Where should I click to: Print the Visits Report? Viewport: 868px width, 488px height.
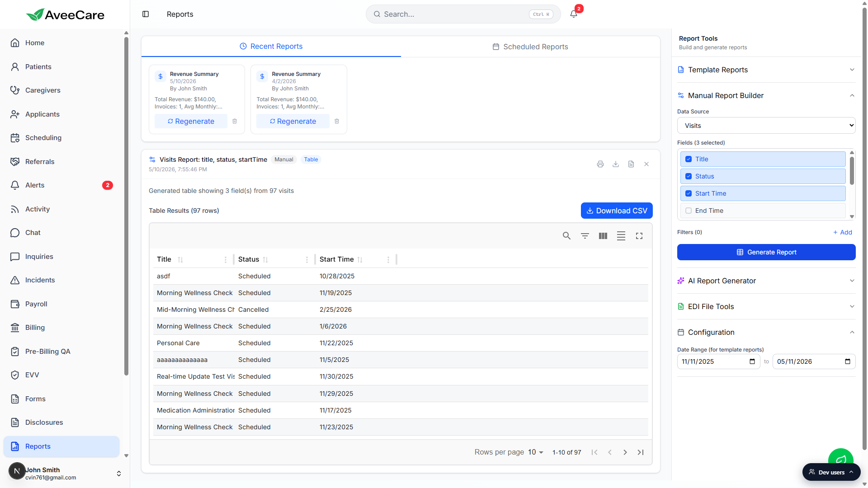[x=600, y=164]
